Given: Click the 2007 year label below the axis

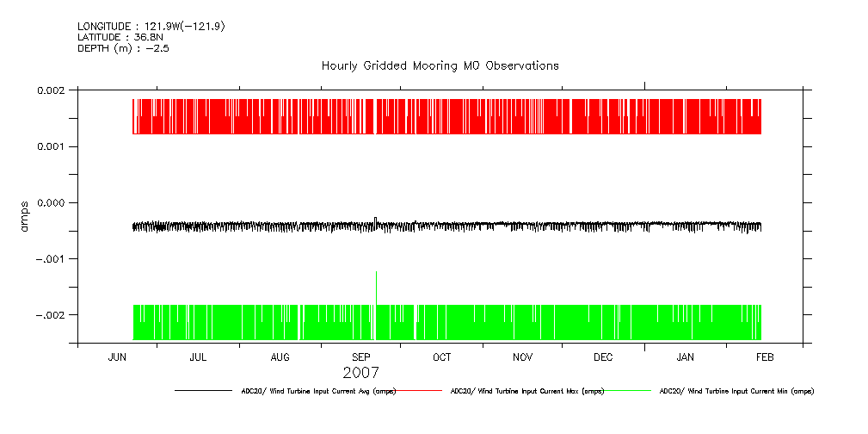Looking at the screenshot, I should [x=360, y=373].
